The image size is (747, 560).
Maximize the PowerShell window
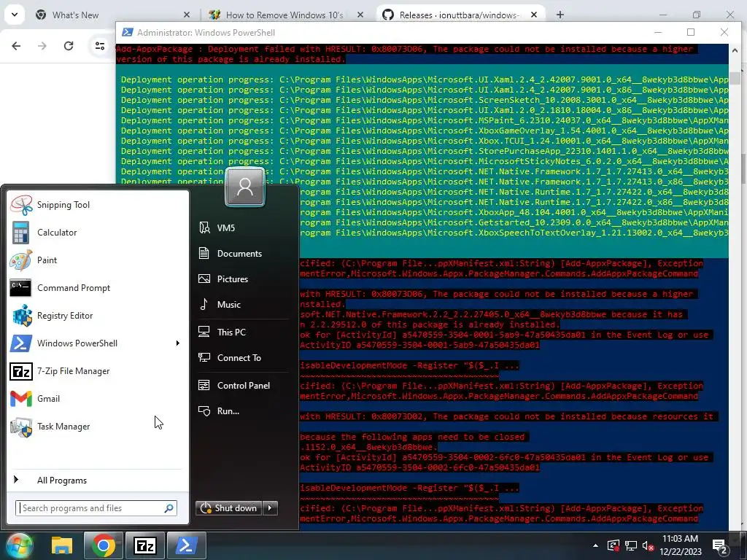tap(691, 32)
